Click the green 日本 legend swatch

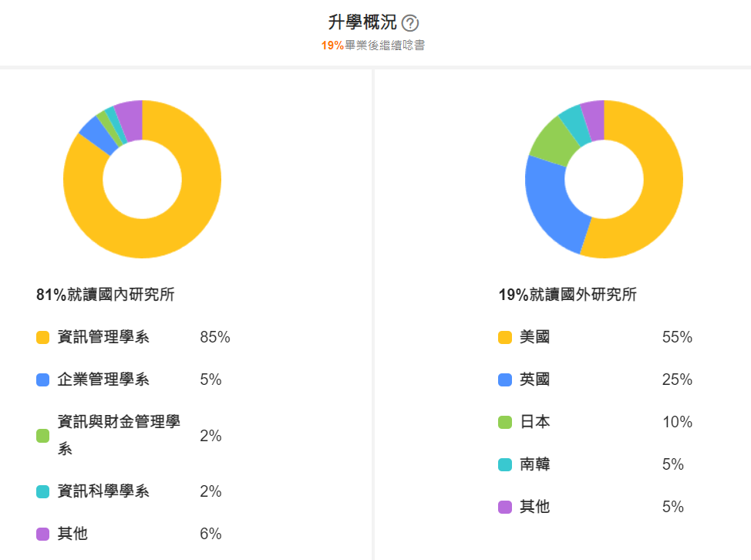coord(506,422)
